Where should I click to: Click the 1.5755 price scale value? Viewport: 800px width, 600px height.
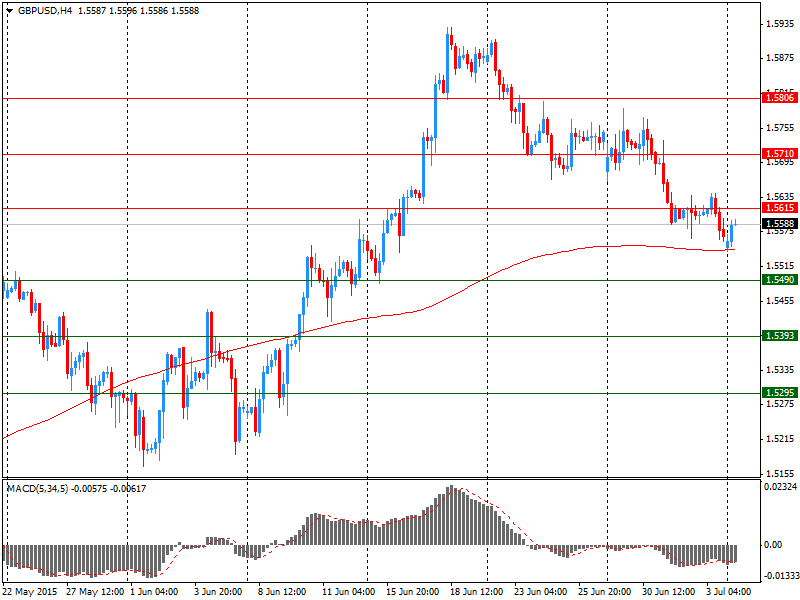click(780, 128)
